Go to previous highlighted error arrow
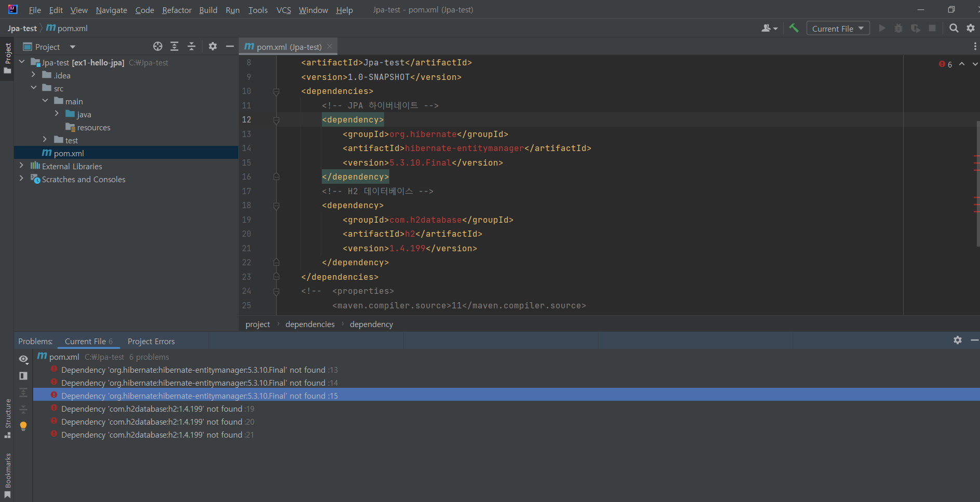 (x=962, y=64)
